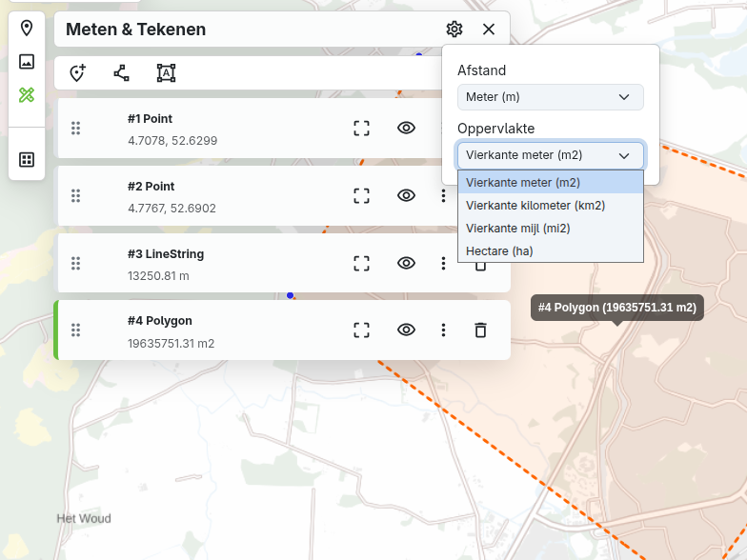The height and width of the screenshot is (560, 747).
Task: Select the #1 Point title
Action: [x=151, y=118]
